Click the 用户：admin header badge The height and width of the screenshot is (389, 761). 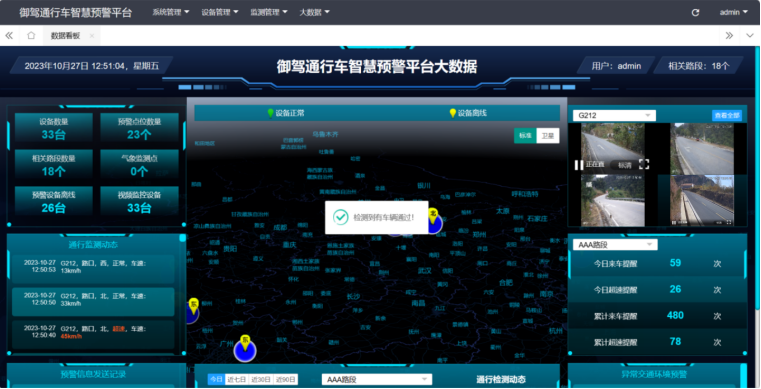[x=616, y=66]
